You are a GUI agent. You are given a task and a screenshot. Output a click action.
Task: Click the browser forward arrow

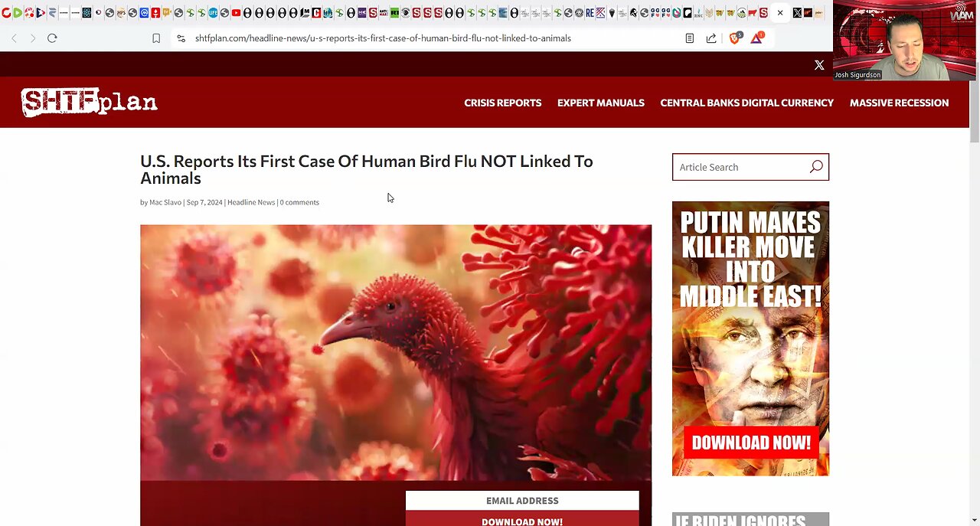click(x=32, y=38)
